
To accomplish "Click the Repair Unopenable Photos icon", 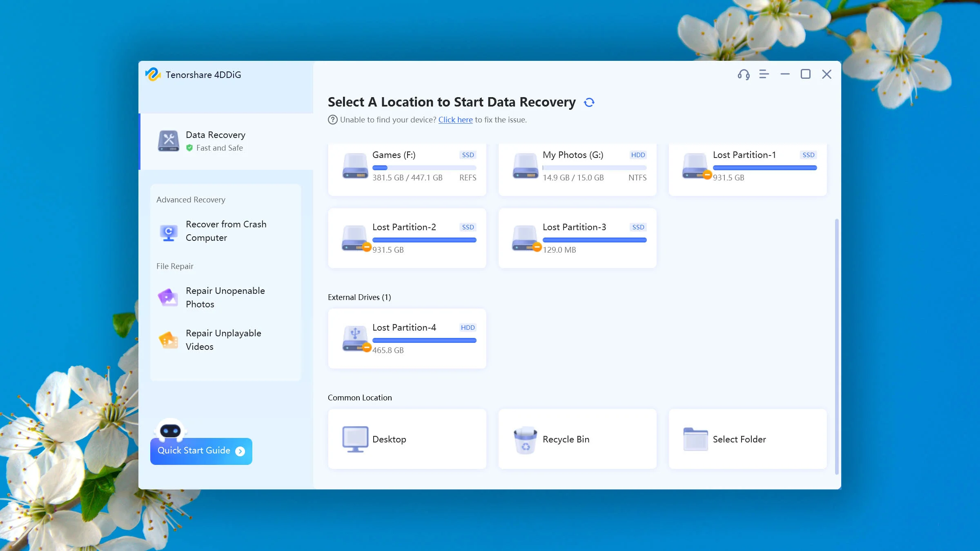I will [168, 298].
